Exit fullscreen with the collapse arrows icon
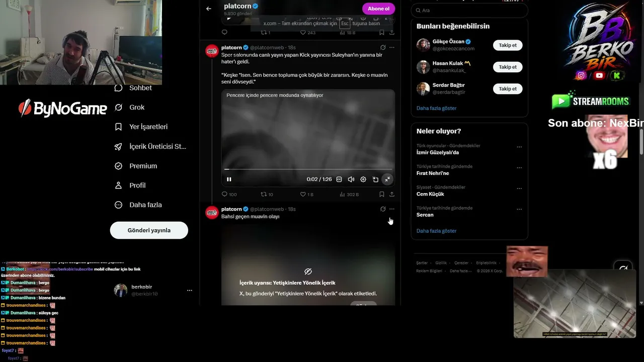 387,179
